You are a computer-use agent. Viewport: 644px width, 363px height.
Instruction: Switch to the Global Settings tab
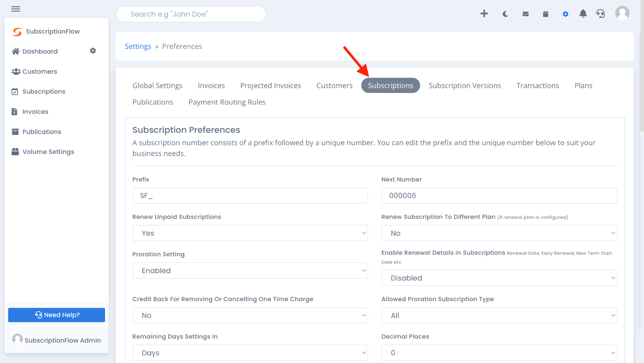pyautogui.click(x=157, y=86)
